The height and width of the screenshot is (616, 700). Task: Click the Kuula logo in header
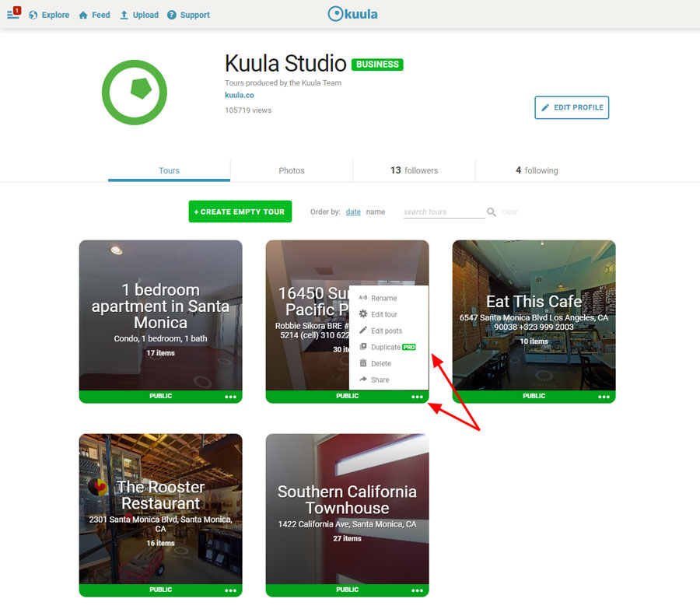pos(352,14)
